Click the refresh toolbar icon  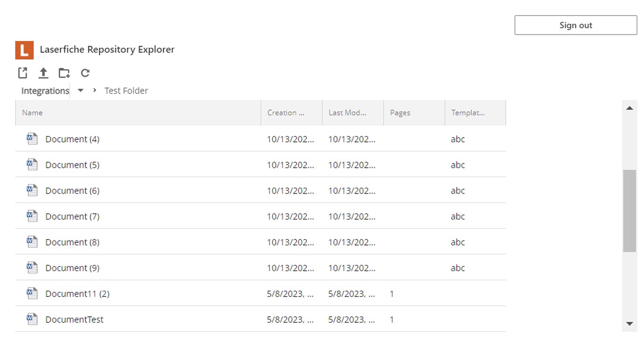(x=85, y=73)
